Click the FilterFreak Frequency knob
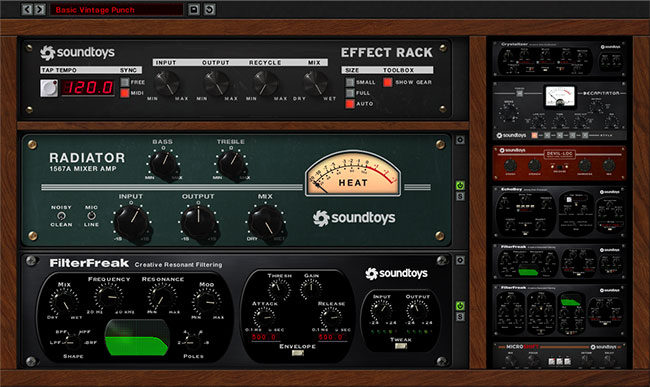 [109, 297]
